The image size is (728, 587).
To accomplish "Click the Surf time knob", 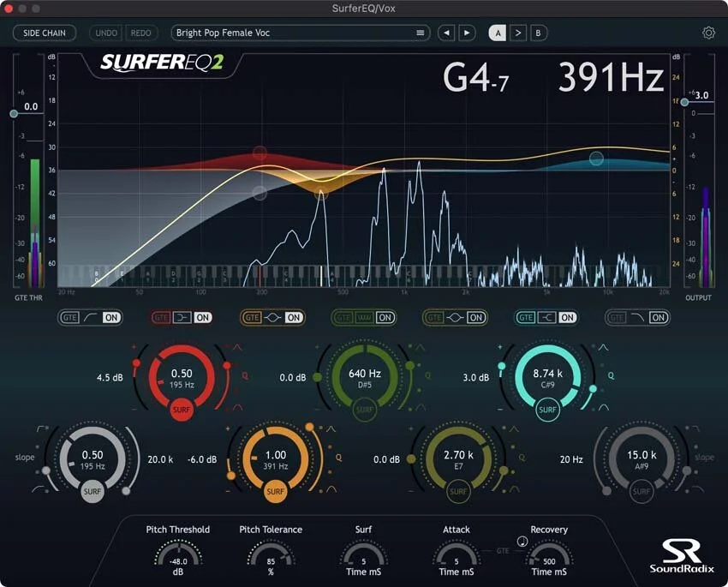I will [x=363, y=554].
